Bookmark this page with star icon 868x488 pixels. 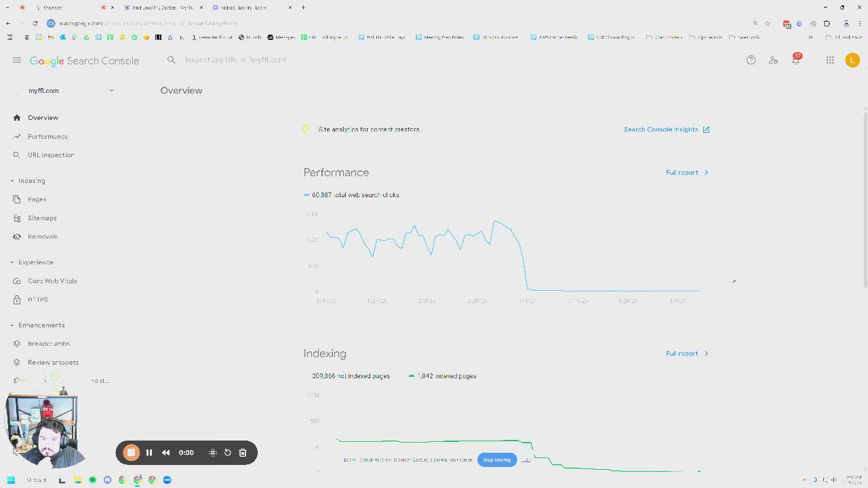point(768,23)
